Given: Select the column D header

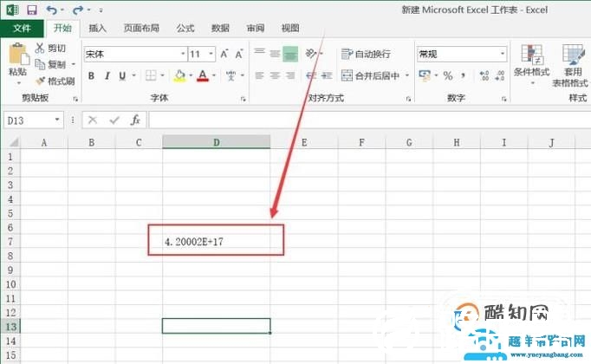Looking at the screenshot, I should [x=217, y=142].
